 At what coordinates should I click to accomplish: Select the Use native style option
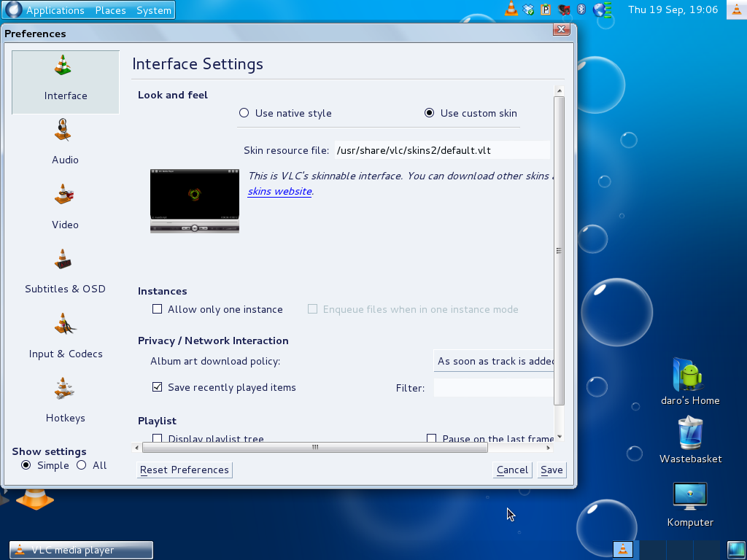click(x=244, y=113)
